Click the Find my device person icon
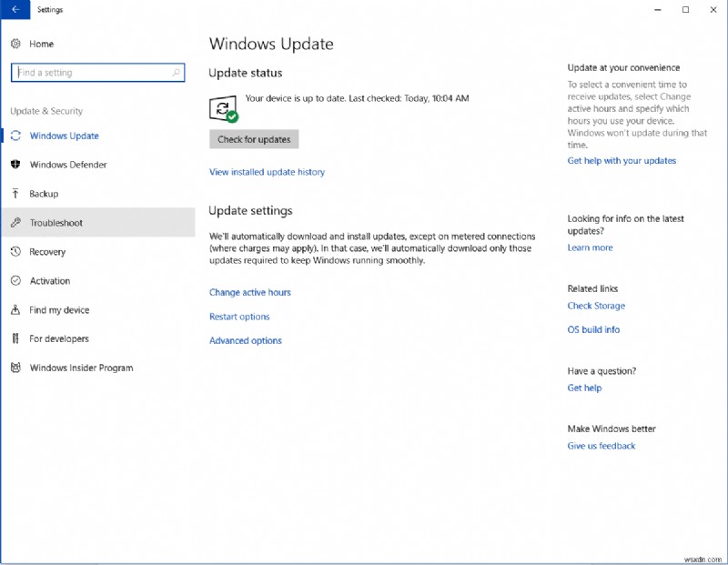Screen dimensions: 728x565 point(15,310)
